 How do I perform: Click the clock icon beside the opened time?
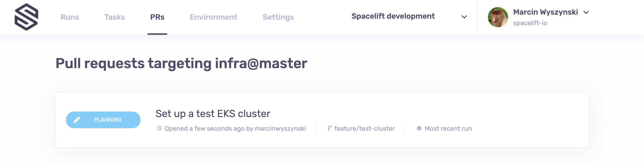pos(159,128)
